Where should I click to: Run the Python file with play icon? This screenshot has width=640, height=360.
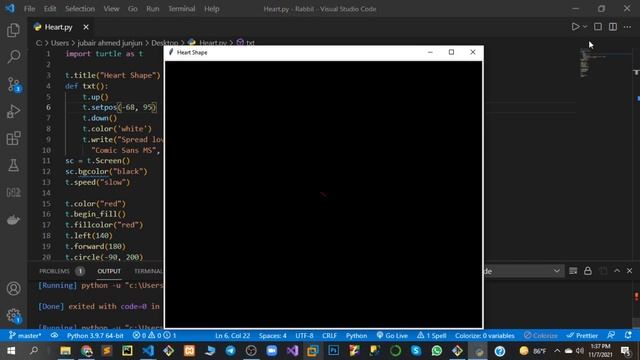[575, 27]
